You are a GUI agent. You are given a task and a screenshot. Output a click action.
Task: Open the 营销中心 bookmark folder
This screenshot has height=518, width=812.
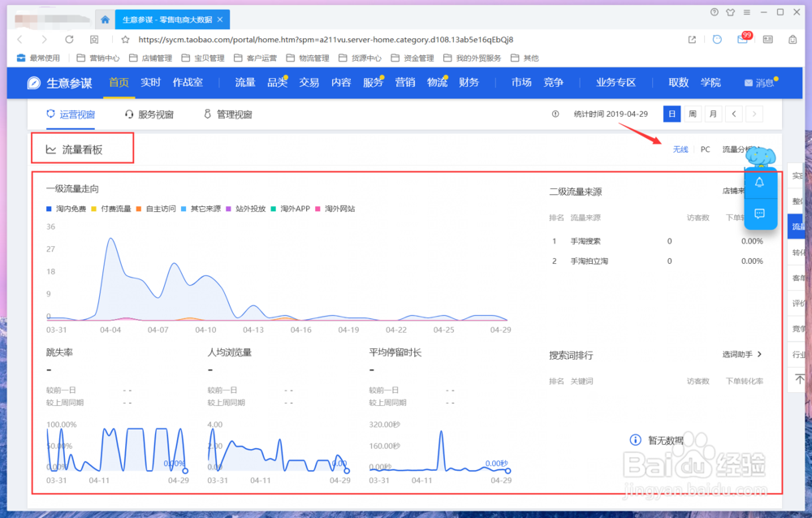pyautogui.click(x=98, y=58)
